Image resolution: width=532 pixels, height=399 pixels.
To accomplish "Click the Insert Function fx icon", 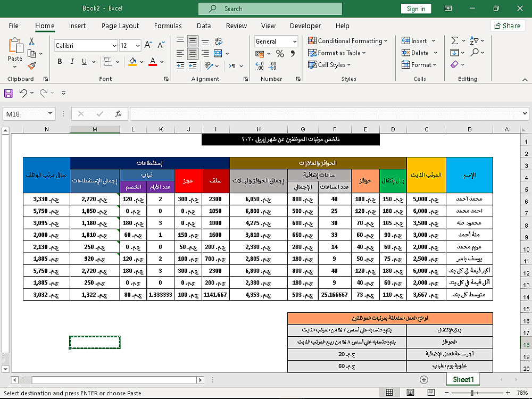I will point(119,114).
